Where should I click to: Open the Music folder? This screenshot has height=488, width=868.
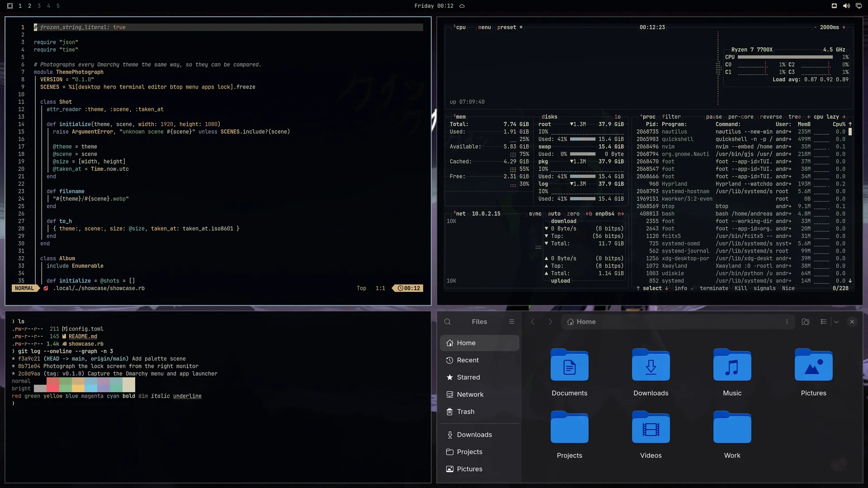click(732, 373)
